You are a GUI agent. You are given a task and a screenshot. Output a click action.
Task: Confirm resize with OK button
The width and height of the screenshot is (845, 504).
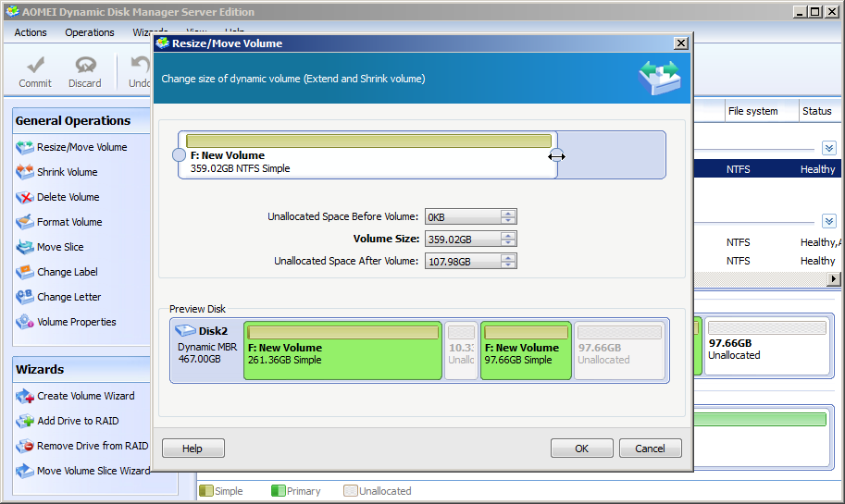pyautogui.click(x=581, y=448)
